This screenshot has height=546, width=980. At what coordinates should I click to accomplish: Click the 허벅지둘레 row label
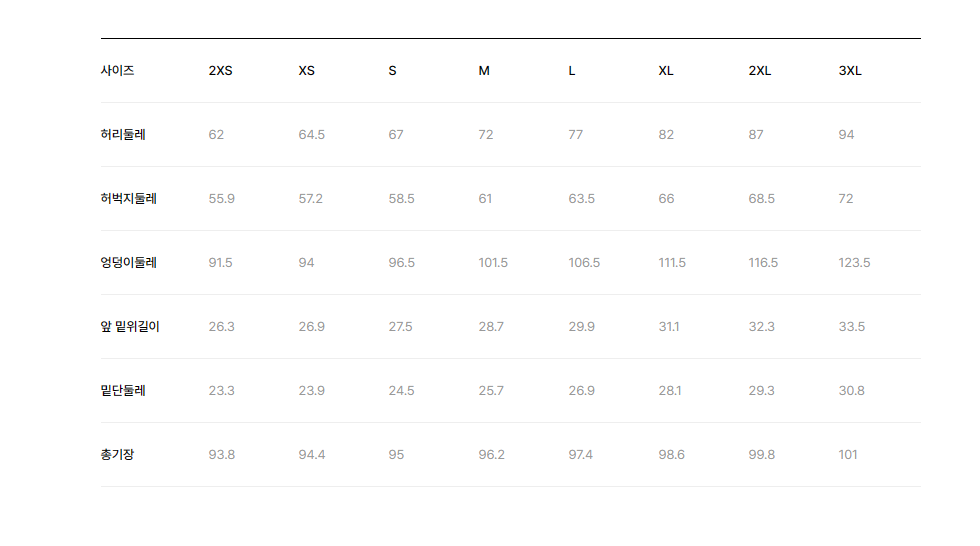click(x=129, y=199)
